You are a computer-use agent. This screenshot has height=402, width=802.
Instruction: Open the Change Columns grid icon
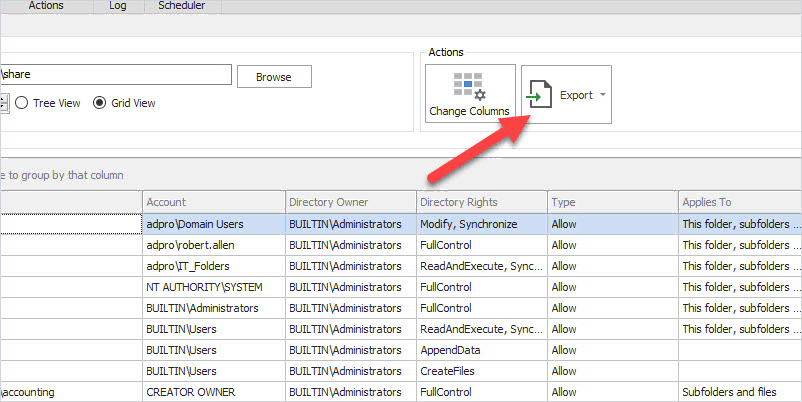tap(470, 85)
